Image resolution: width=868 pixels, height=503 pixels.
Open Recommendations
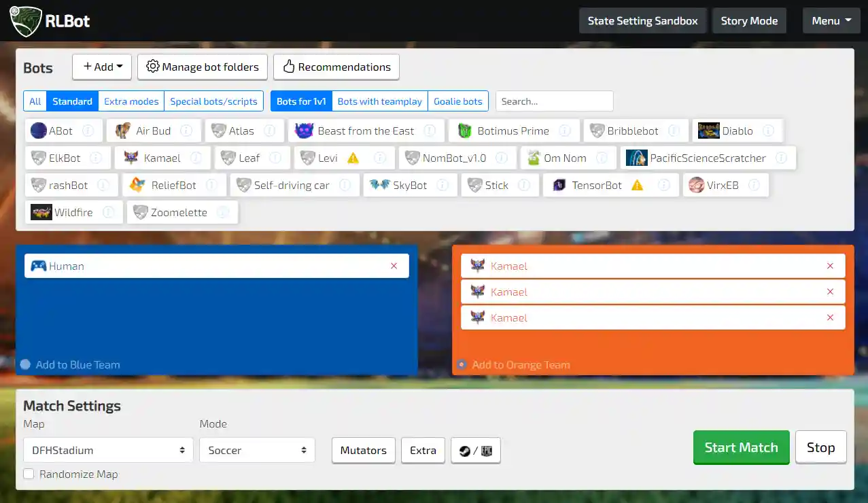coord(336,67)
